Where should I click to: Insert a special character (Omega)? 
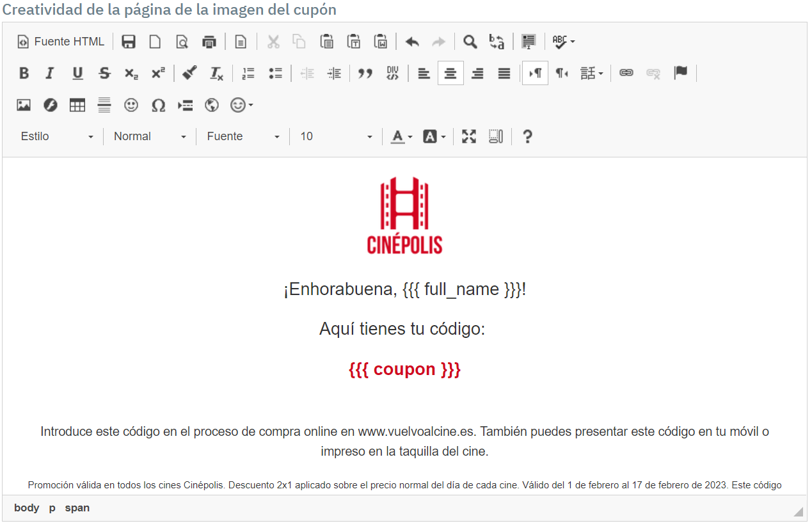point(158,105)
